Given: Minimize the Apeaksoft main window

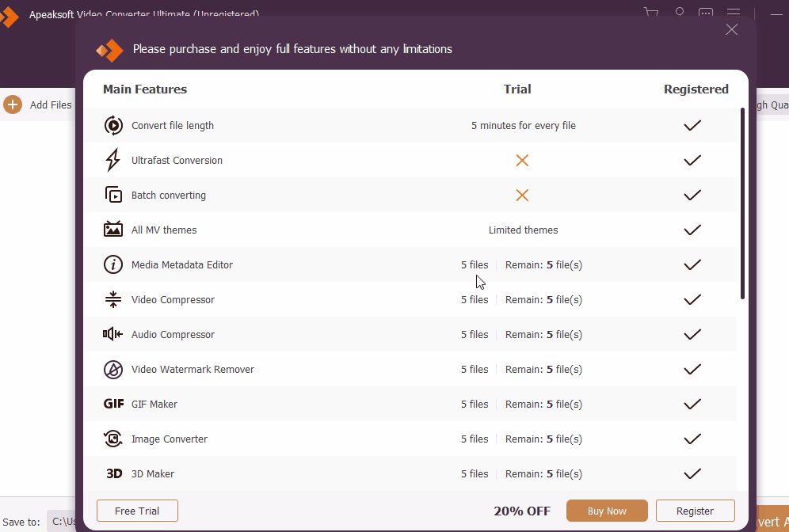Looking at the screenshot, I should 776,14.
